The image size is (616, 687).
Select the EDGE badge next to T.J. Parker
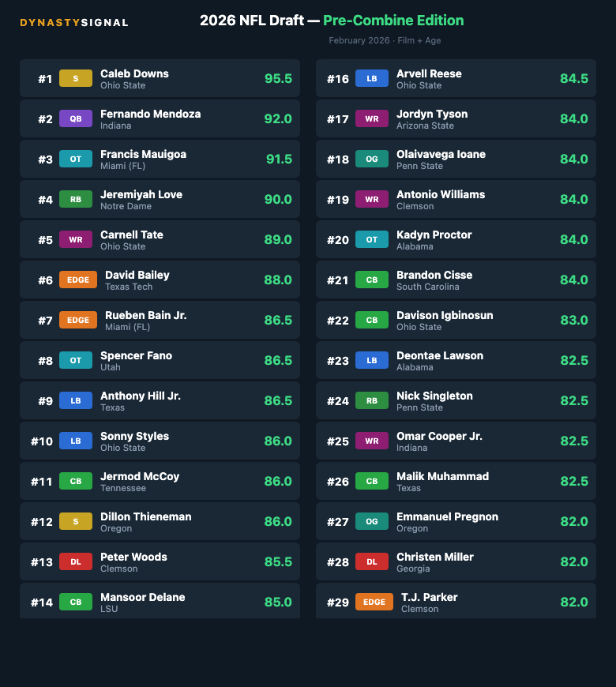(374, 603)
